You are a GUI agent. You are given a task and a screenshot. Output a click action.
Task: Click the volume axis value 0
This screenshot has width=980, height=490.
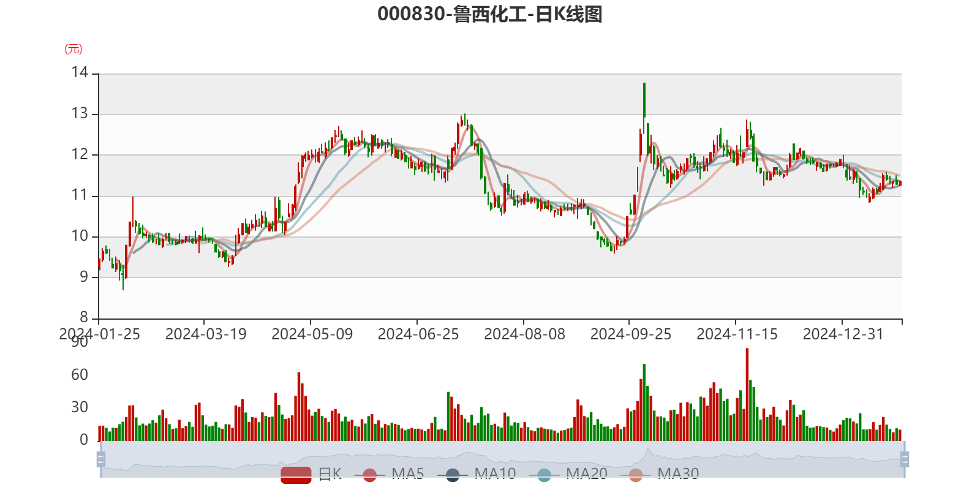coord(84,440)
